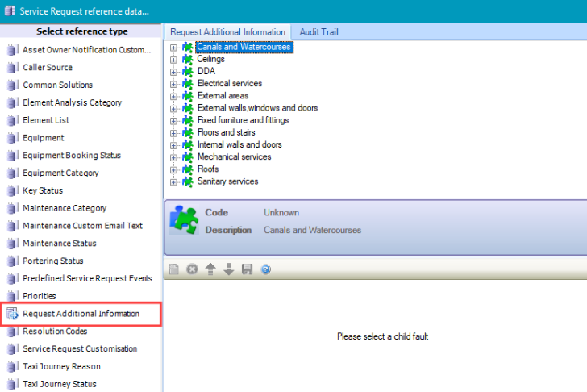587x392 pixels.
Task: Choose Priorities from the reference list
Action: pyautogui.click(x=39, y=296)
